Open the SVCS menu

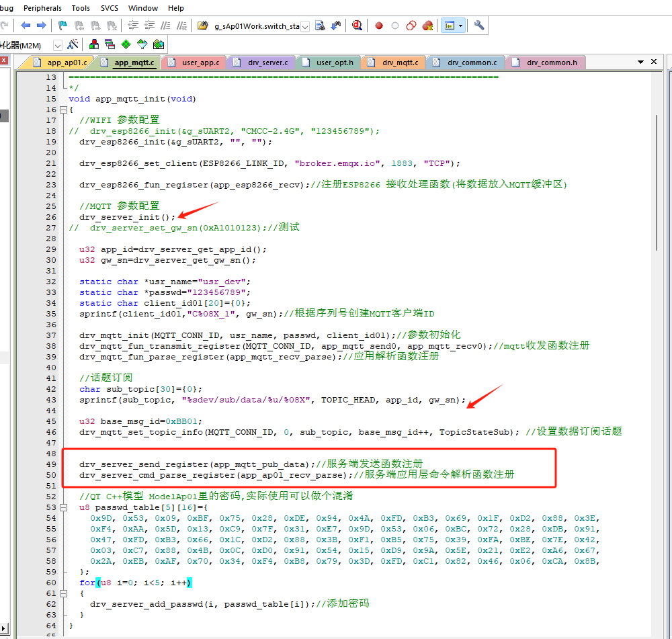tap(110, 8)
